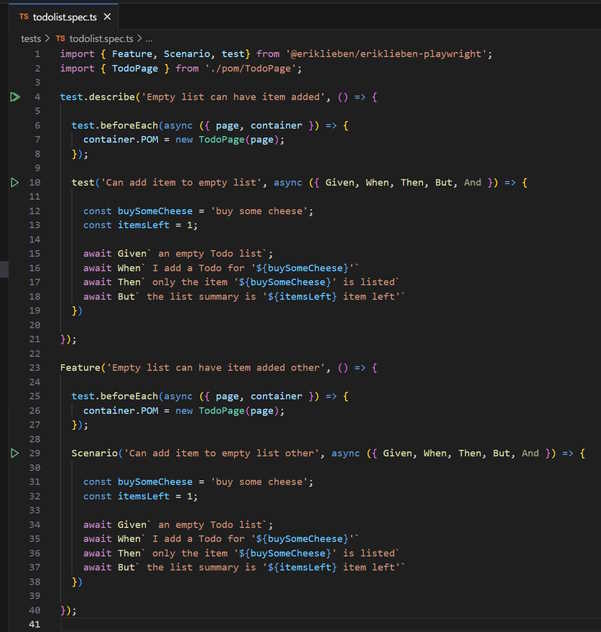601x632 pixels.
Task: Click 'Feature' call on line 23
Action: [x=80, y=368]
